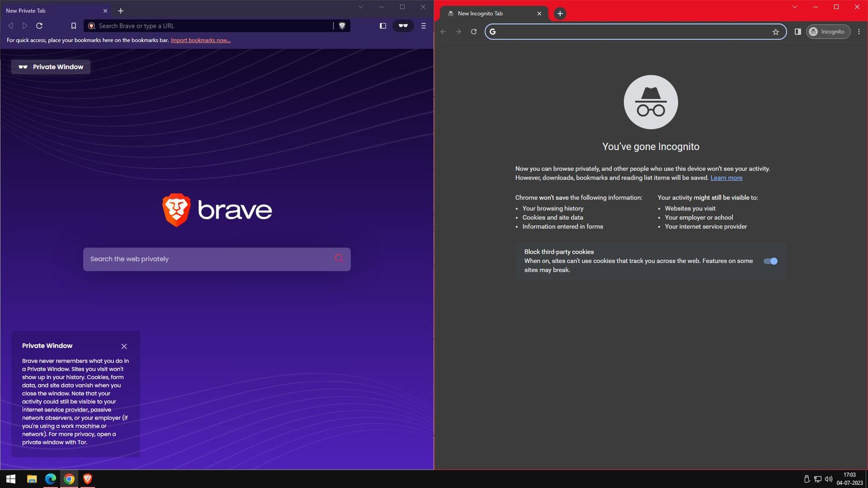Screen dimensions: 868x488
Task: Open the Windows Start menu
Action: click(11, 479)
